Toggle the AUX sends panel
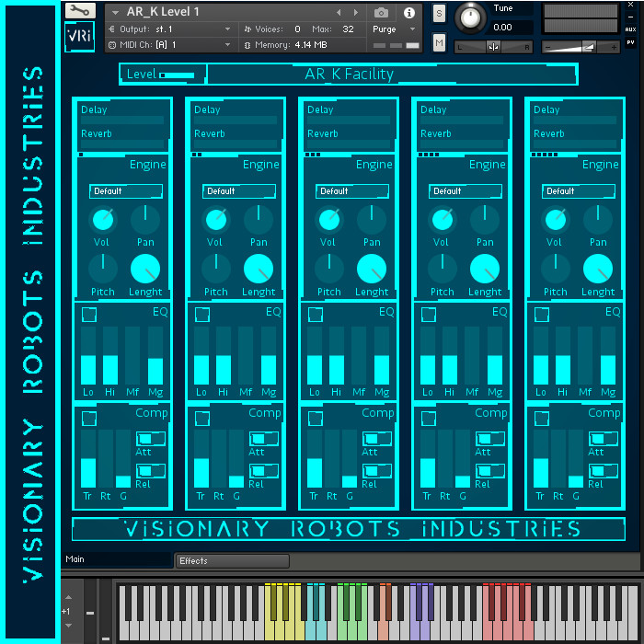 (x=630, y=29)
